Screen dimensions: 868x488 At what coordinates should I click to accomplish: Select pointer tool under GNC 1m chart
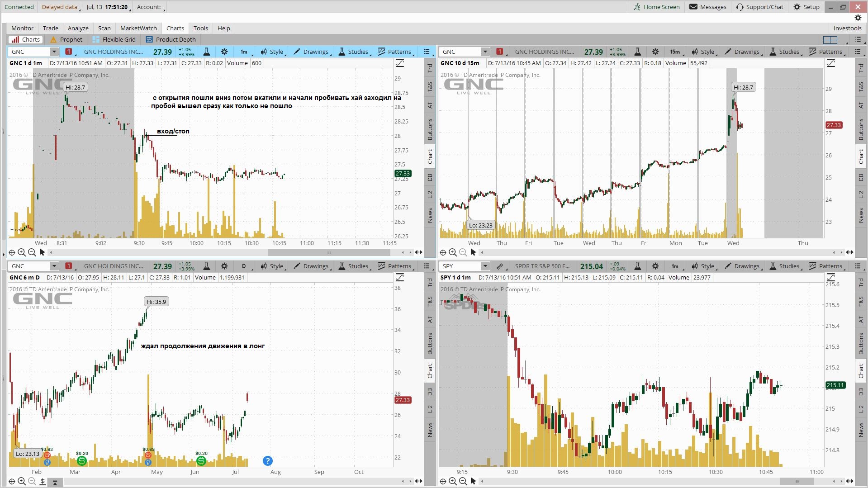(x=42, y=252)
